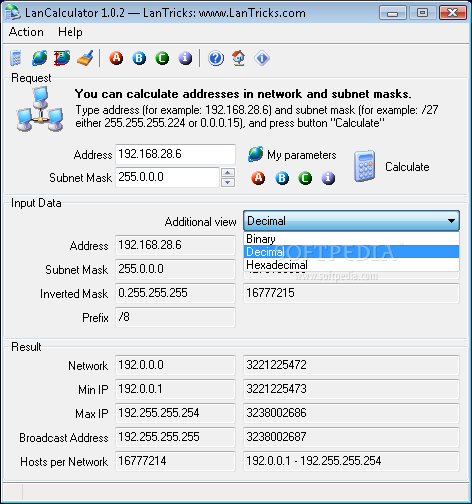
Task: Click the host range field 192.0.0.1 - 192.255.255.254
Action: coord(352,461)
